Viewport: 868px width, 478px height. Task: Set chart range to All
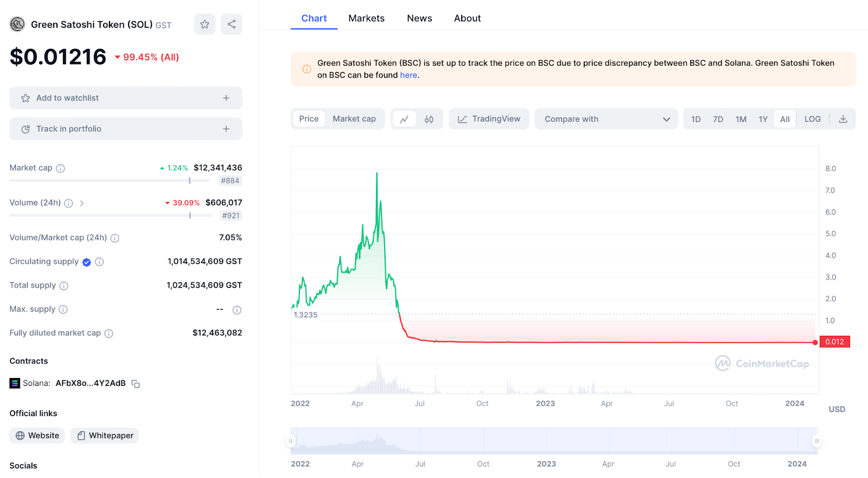(785, 119)
